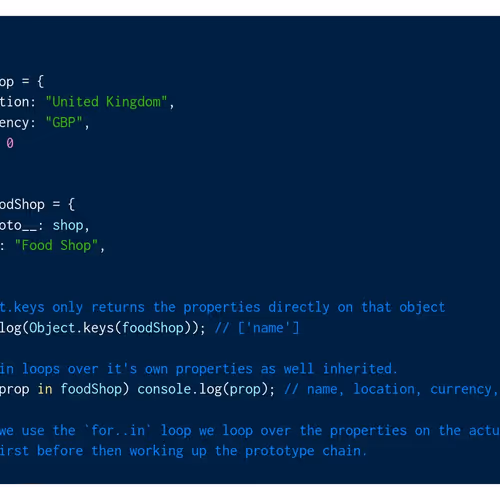Click the "Food Shop" string literal
500x500 pixels.
(56, 246)
